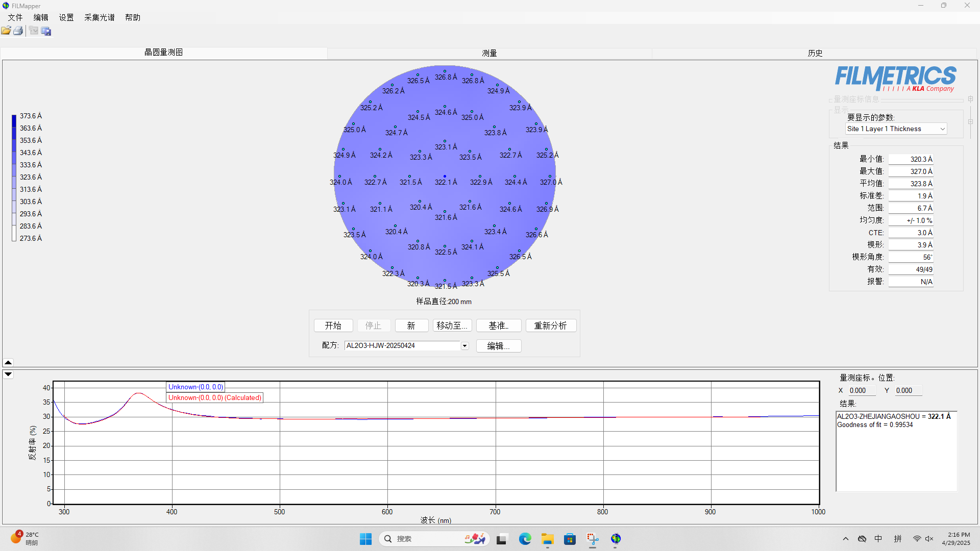Click the 重新分析 button
This screenshot has height=551, width=980.
pyautogui.click(x=550, y=325)
